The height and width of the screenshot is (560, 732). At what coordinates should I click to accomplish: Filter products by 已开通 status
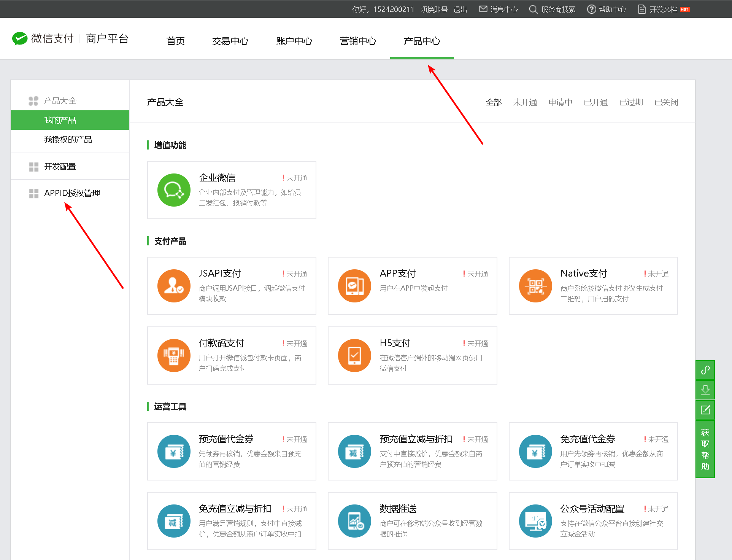pos(595,102)
